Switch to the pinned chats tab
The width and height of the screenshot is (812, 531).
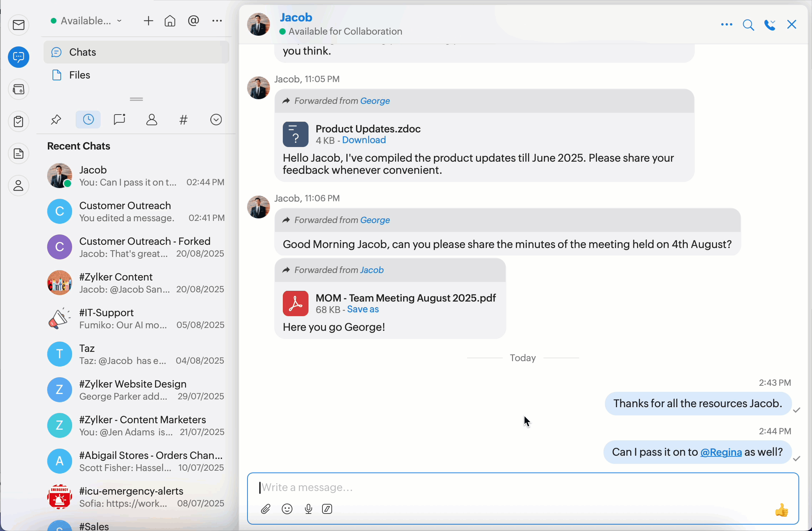tap(56, 120)
